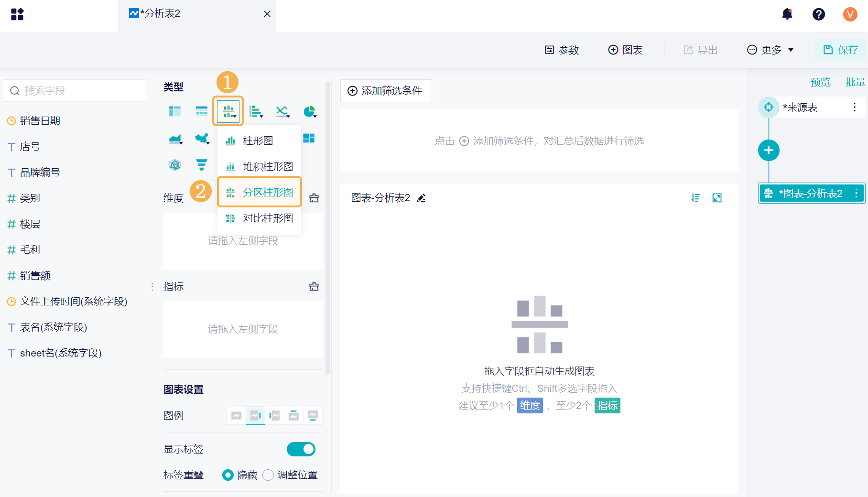This screenshot has height=497, width=868.
Task: Open the column chart type dropdown
Action: 228,111
